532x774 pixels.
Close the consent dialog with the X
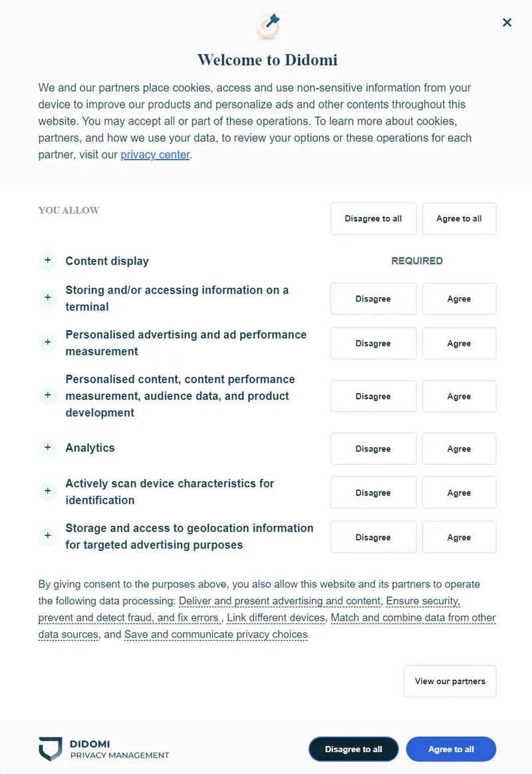(x=507, y=22)
